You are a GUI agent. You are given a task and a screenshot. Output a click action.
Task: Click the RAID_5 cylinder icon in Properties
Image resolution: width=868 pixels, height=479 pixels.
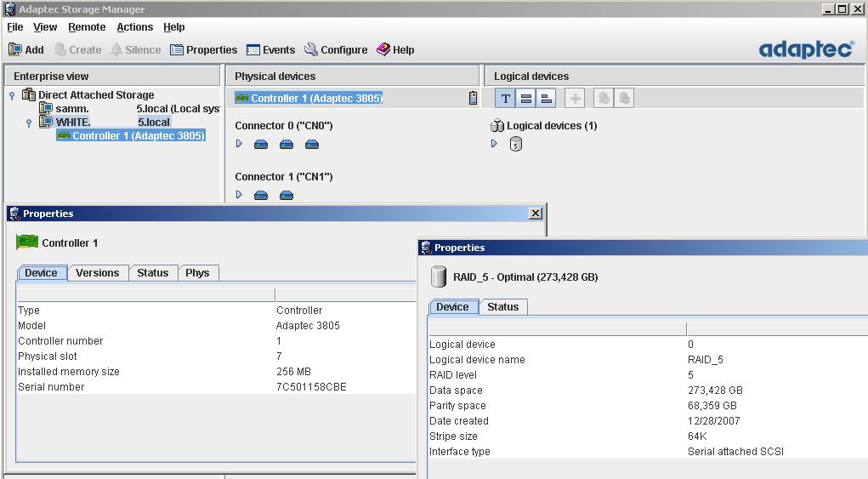pyautogui.click(x=439, y=277)
